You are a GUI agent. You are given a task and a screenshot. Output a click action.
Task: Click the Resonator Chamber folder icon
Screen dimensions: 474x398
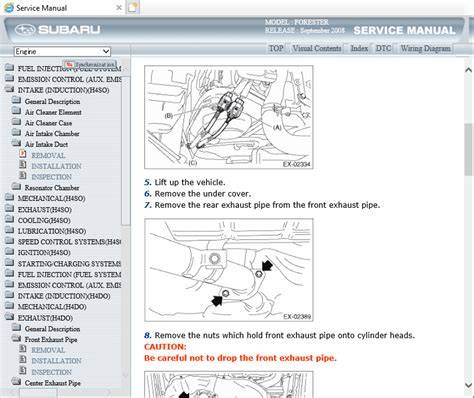[16, 187]
